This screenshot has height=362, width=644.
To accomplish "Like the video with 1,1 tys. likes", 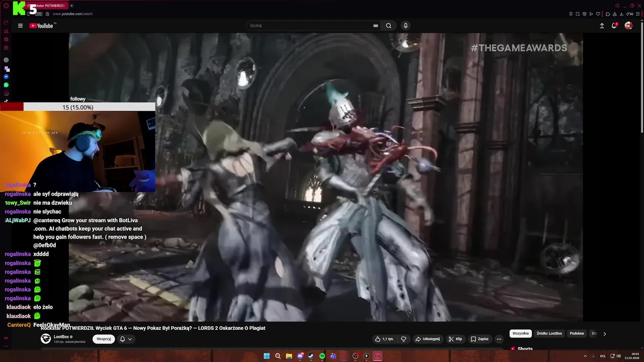I will 385,339.
